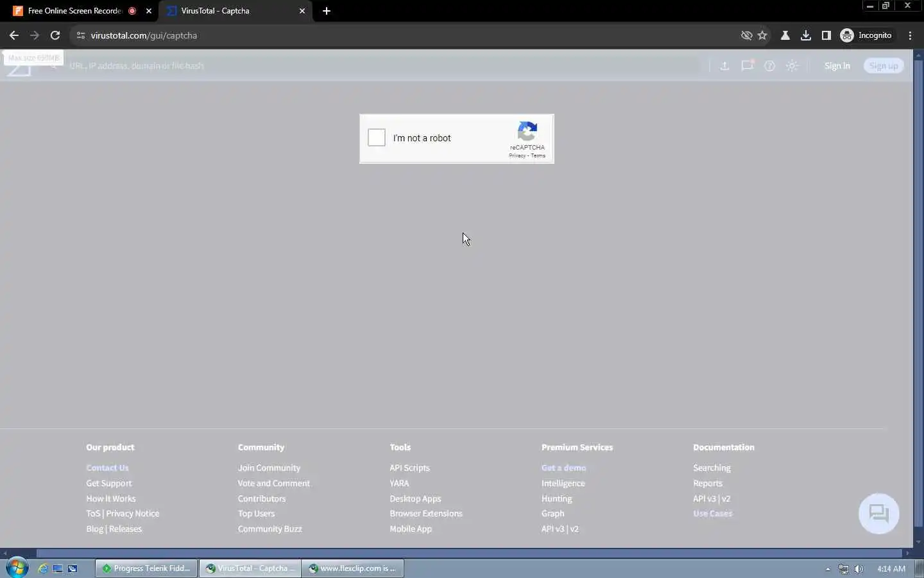Click the horizontal page scrollbar
Viewport: 924px width, 578px height.
pos(469,553)
